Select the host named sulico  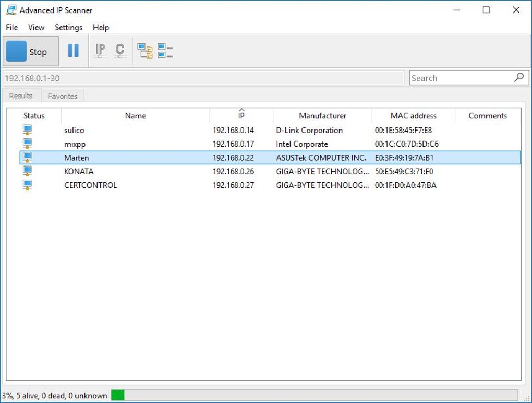point(74,131)
